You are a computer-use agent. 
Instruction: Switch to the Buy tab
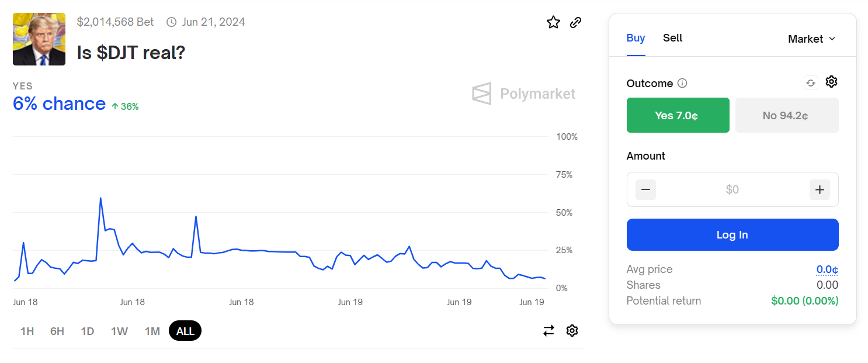636,38
